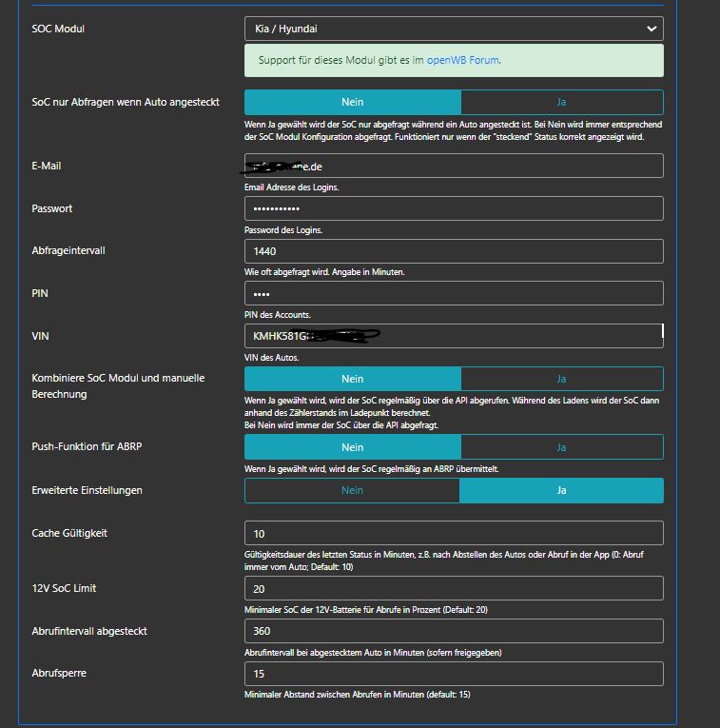The height and width of the screenshot is (728, 720).
Task: Select Nein for SoC nur Abfragen wenn angesteckt
Action: pyautogui.click(x=353, y=102)
